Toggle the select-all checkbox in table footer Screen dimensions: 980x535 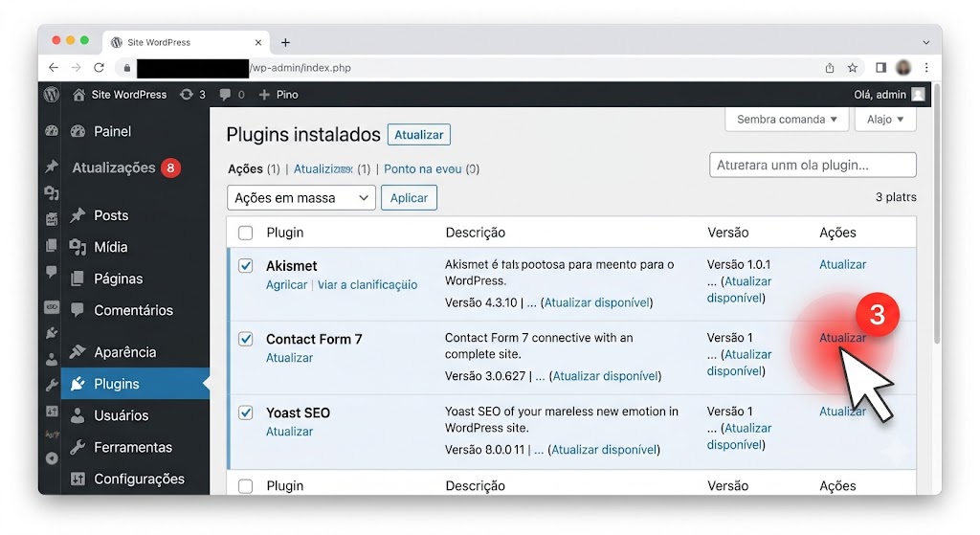click(246, 485)
